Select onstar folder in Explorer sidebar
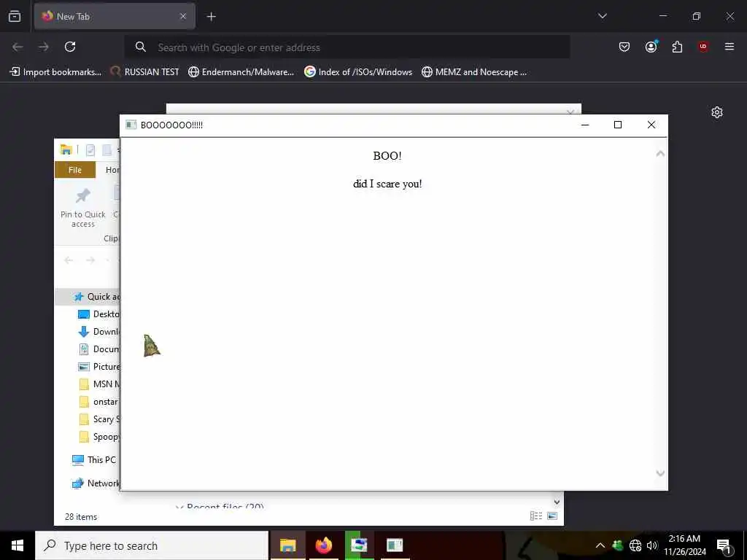747x560 pixels. click(99, 402)
